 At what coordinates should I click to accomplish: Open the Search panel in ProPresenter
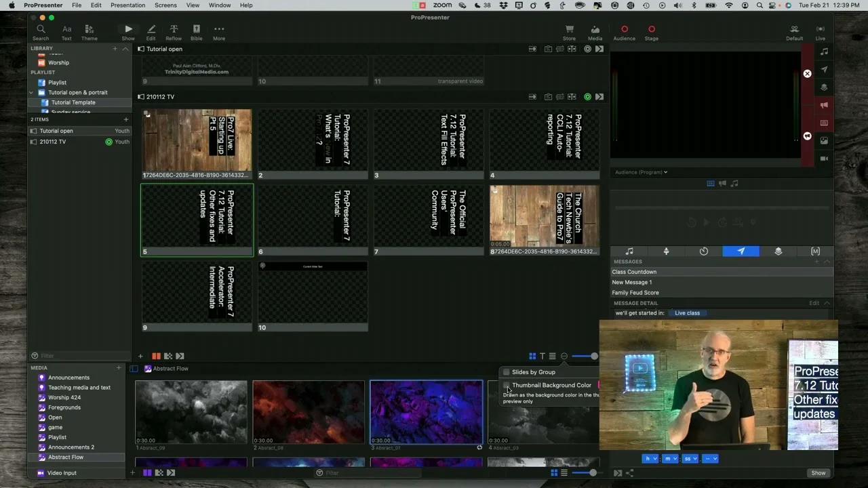tap(41, 30)
